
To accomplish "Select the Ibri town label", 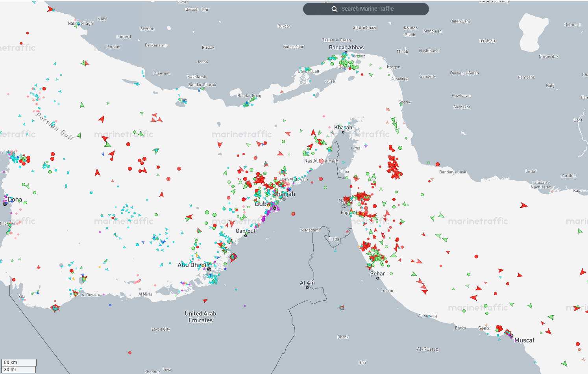I will point(362,363).
